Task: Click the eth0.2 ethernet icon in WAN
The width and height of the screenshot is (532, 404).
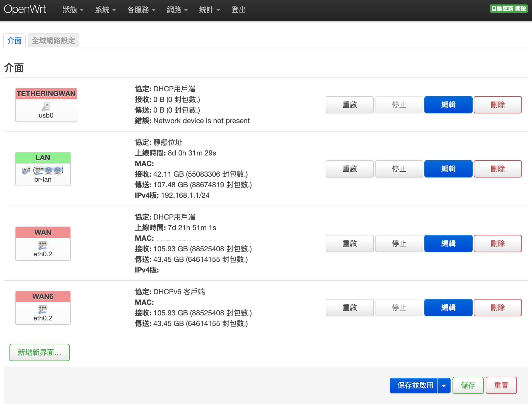Action: [x=43, y=246]
